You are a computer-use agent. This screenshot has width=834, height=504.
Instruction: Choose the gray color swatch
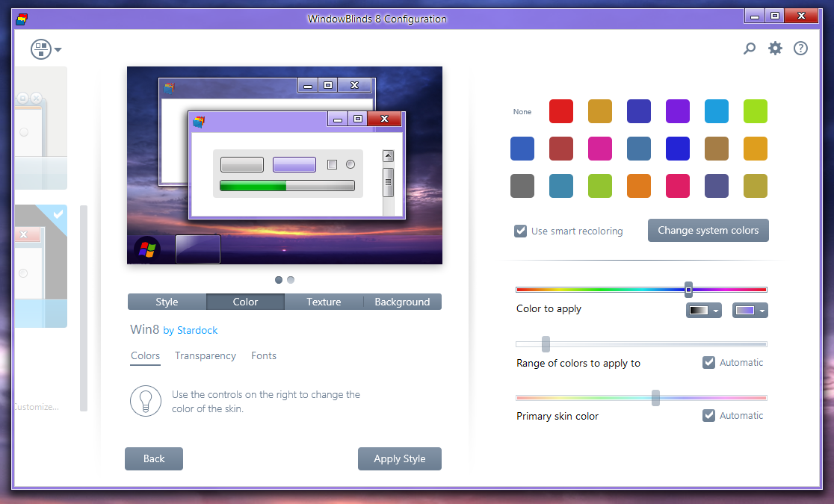[x=522, y=186]
